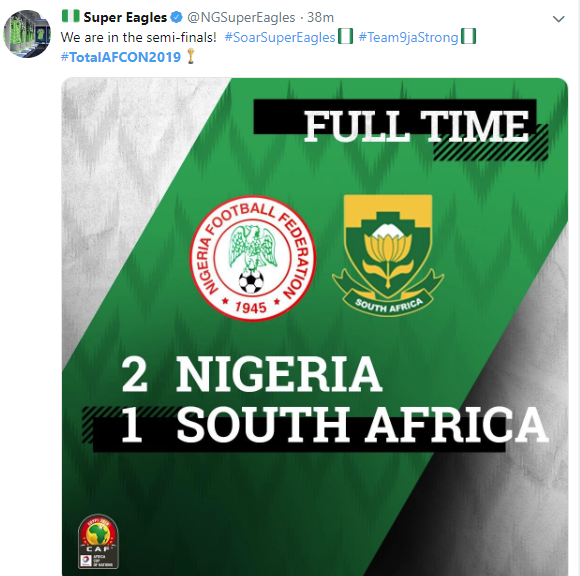The image size is (580, 576).
Task: Click the tweet text 'We are in the semi-finals!'
Action: (138, 37)
